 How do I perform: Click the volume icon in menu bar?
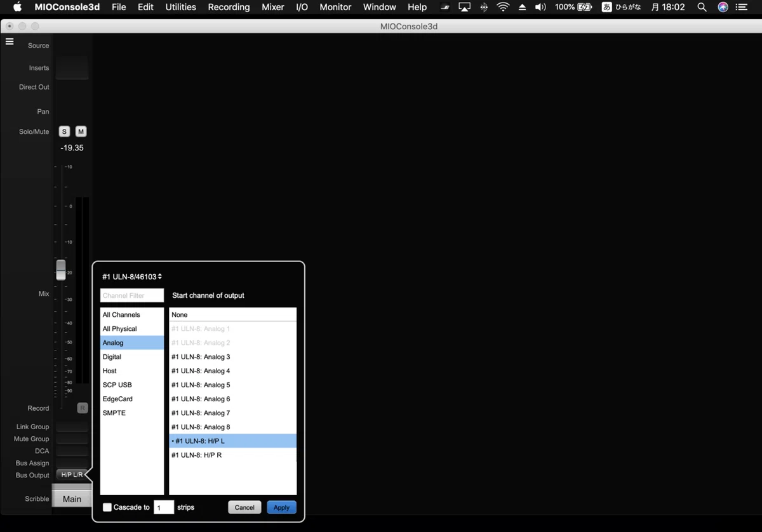click(540, 7)
